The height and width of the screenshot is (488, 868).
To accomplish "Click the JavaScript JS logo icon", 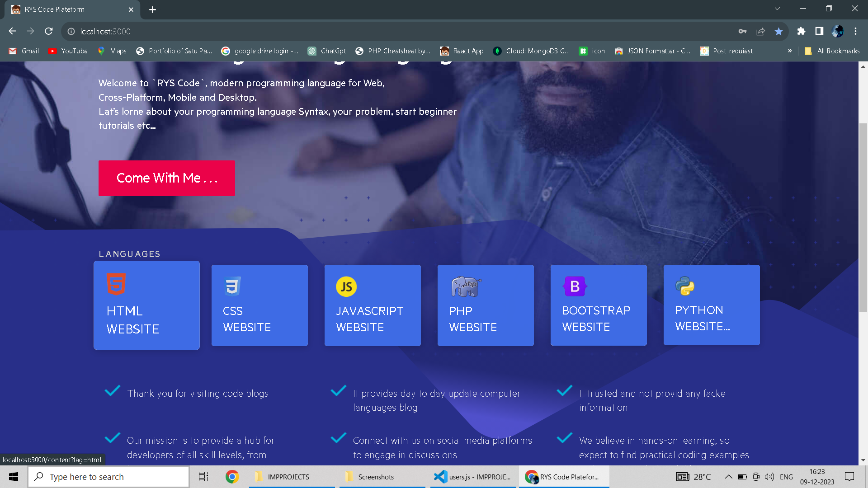I will click(346, 286).
